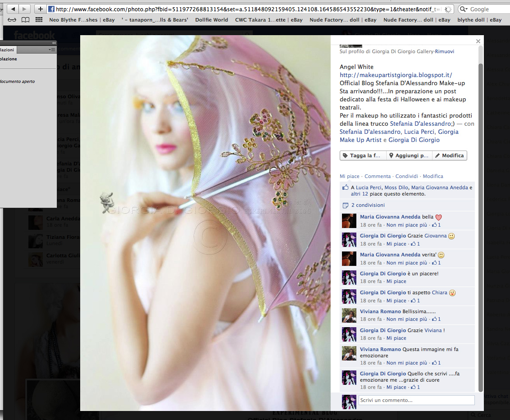Open 'blythe doll | eBay' bookmark
Image resolution: width=510 pixels, height=420 pixels.
pos(479,20)
